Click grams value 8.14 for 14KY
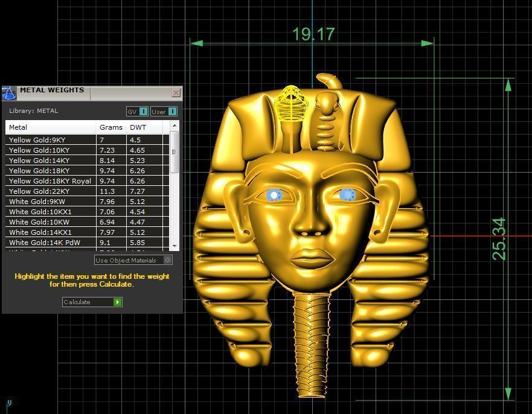 [x=107, y=161]
